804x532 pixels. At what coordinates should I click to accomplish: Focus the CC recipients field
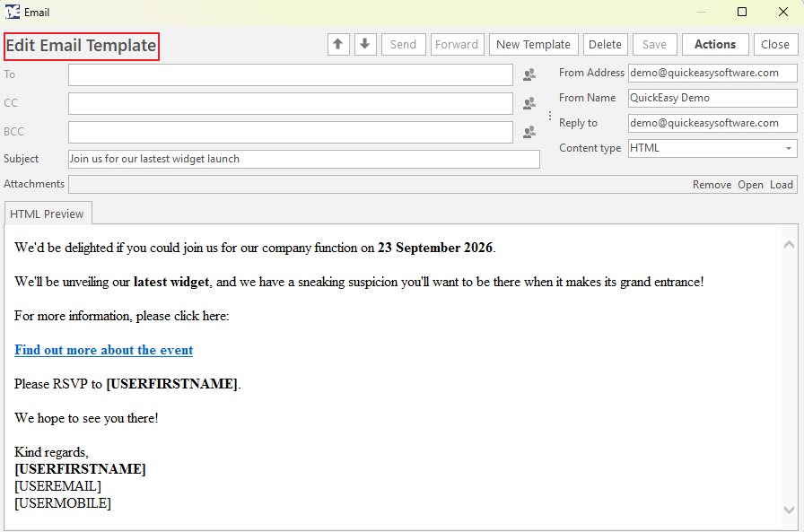[290, 103]
